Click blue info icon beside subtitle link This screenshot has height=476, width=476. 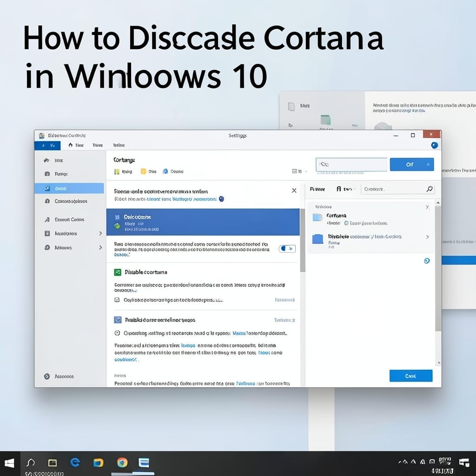221,199
